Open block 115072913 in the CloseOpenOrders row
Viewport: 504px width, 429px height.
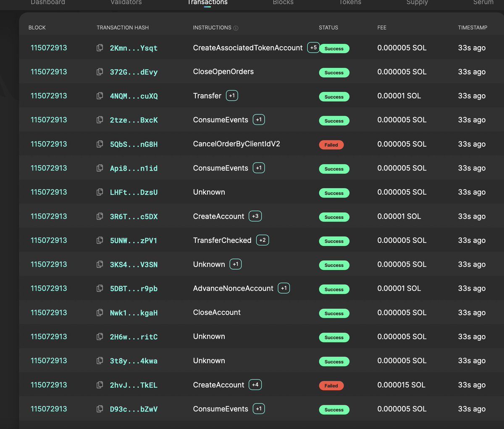49,72
